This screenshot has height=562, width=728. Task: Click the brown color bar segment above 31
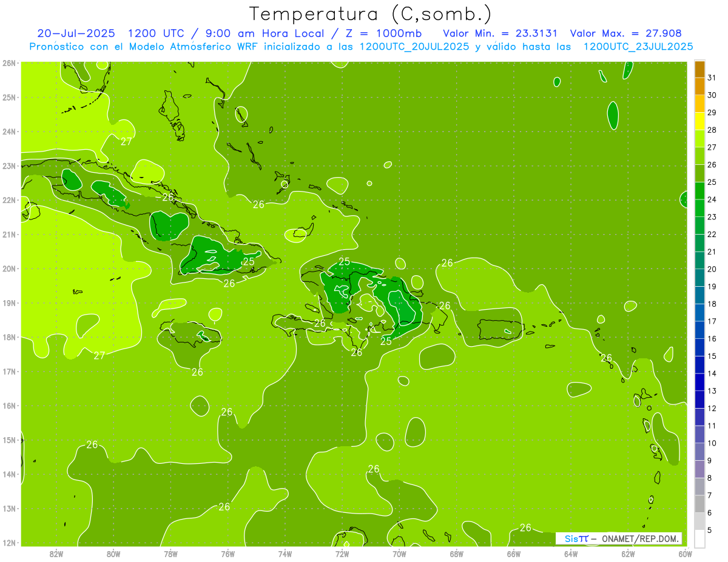point(699,69)
